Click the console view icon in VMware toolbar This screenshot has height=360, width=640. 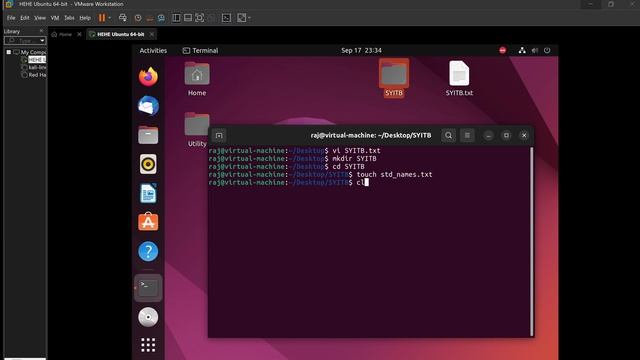pyautogui.click(x=227, y=18)
